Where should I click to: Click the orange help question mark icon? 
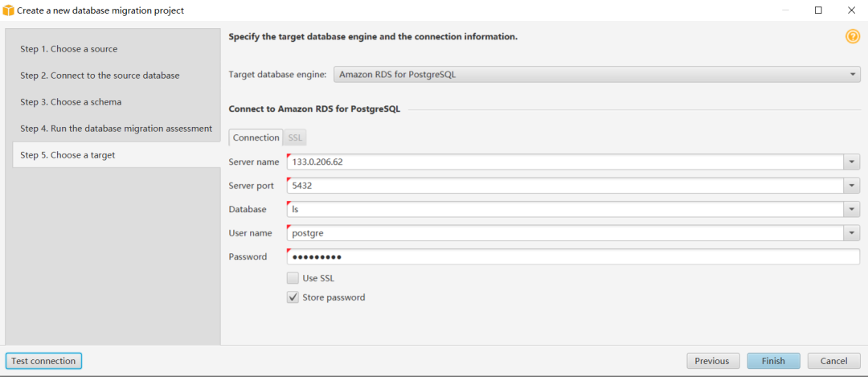[853, 36]
